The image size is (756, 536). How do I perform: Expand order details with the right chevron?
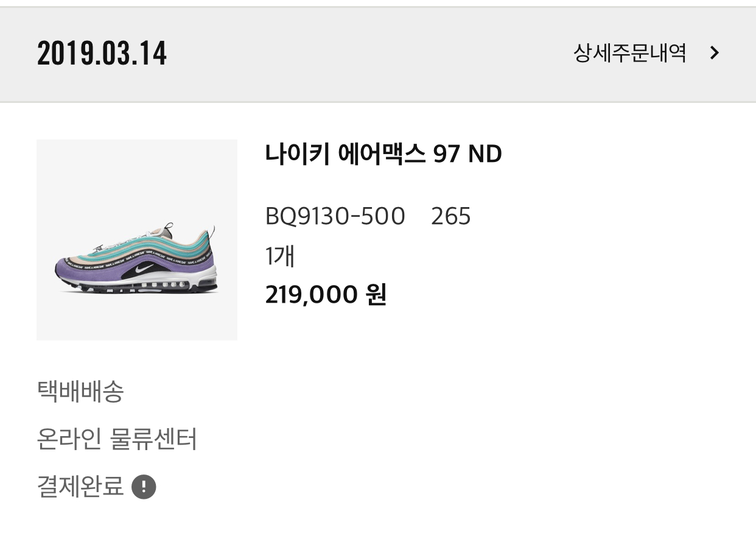(x=715, y=53)
